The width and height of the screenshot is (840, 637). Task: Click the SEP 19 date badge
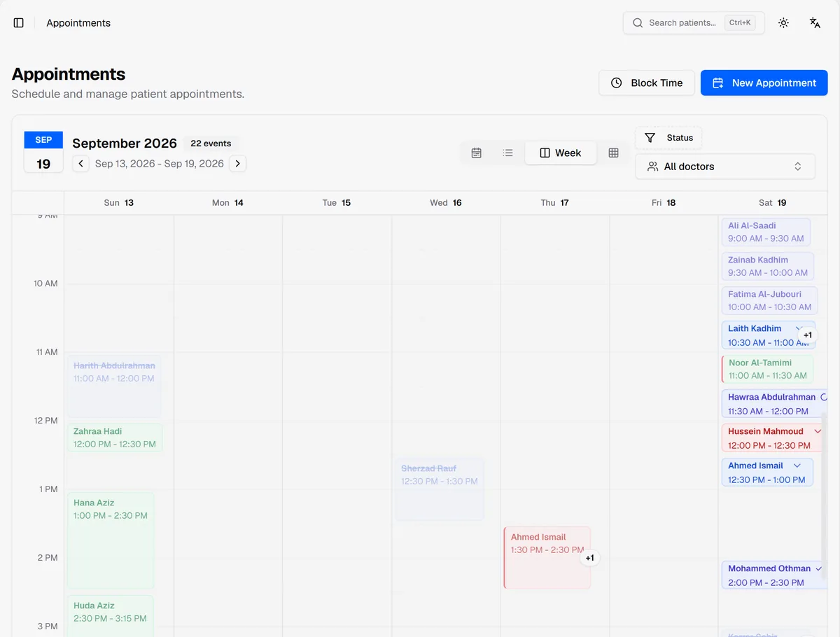(x=43, y=152)
